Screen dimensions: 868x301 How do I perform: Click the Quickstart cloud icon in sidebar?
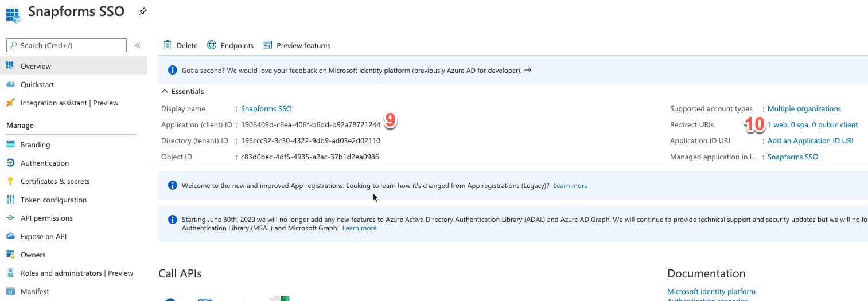[x=10, y=84]
